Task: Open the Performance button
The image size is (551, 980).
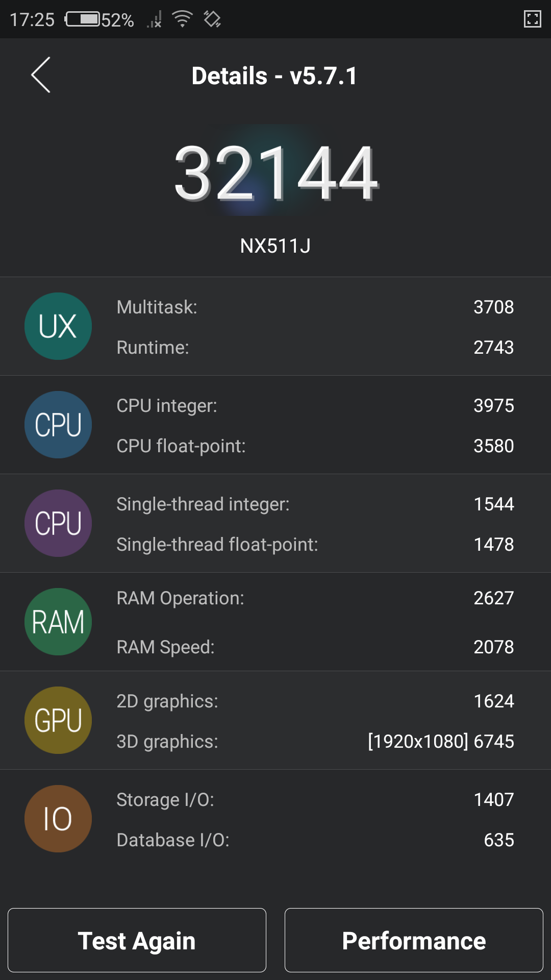Action: tap(414, 940)
